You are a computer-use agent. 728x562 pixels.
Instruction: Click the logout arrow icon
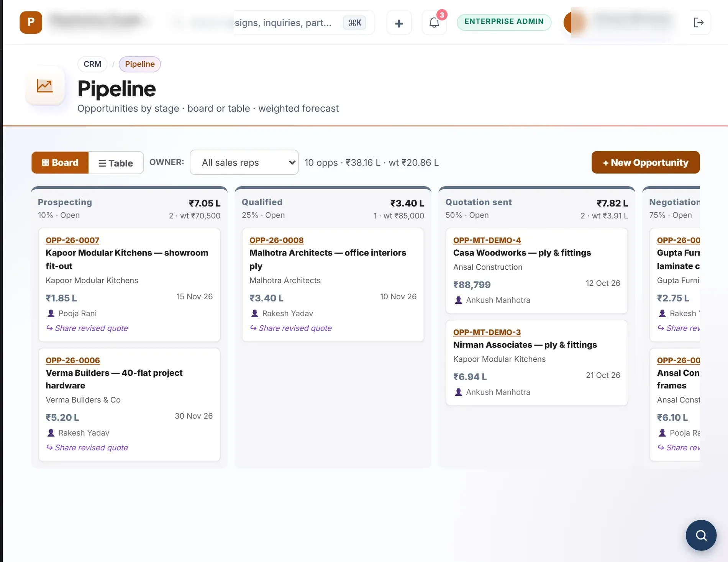(x=699, y=23)
